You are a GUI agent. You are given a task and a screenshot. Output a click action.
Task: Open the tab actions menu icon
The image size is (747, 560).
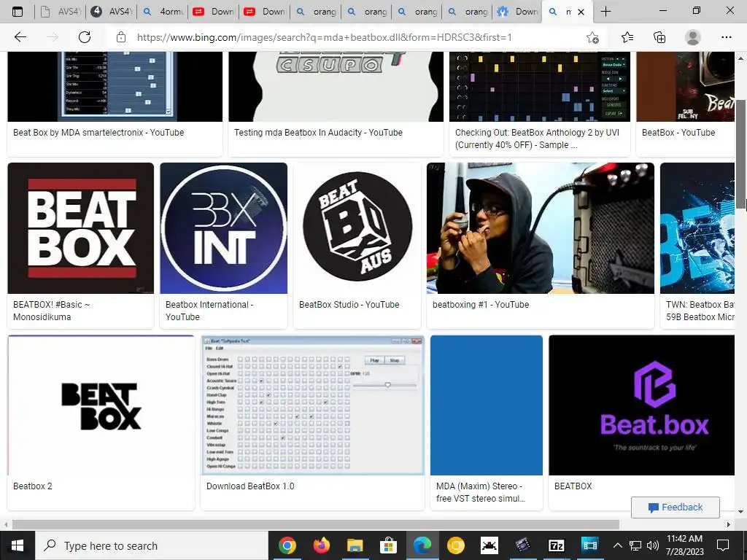(x=18, y=12)
